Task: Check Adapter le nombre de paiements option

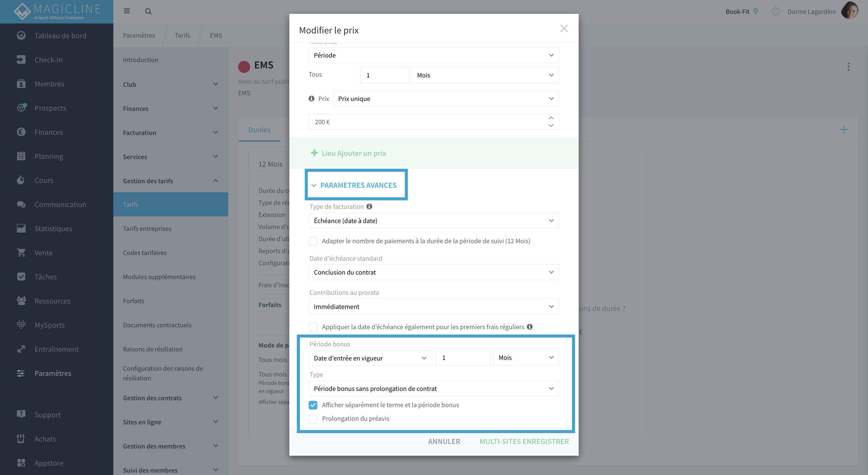Action: pos(313,241)
